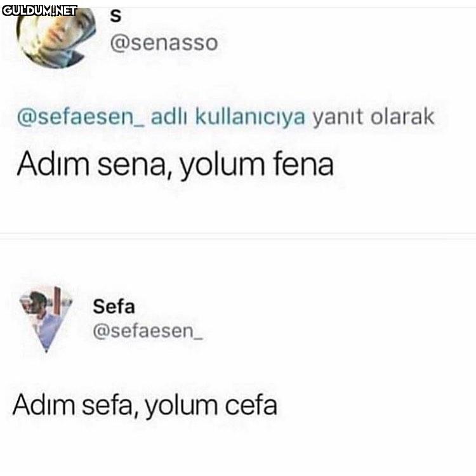Image resolution: width=476 pixels, height=476 pixels.
Task: Open the @senasso profile picture
Action: (x=56, y=37)
